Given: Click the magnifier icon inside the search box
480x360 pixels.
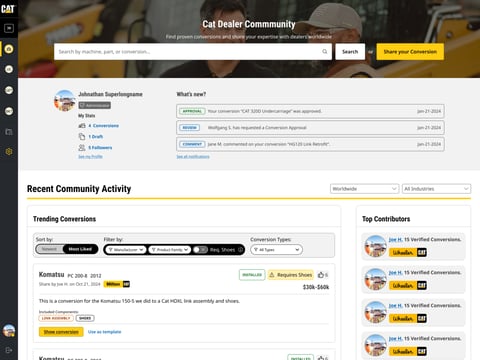Looking at the screenshot, I should tap(325, 52).
